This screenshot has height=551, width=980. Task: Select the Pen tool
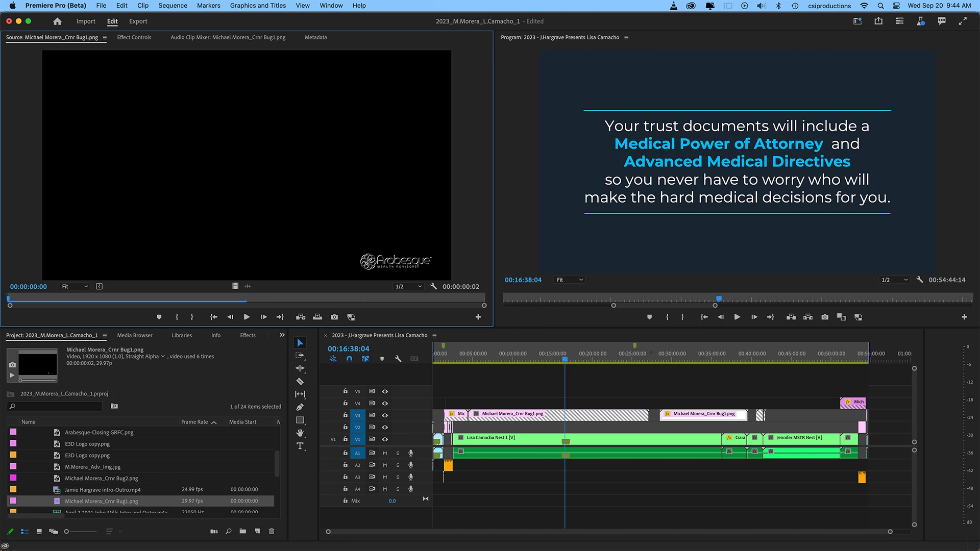300,407
